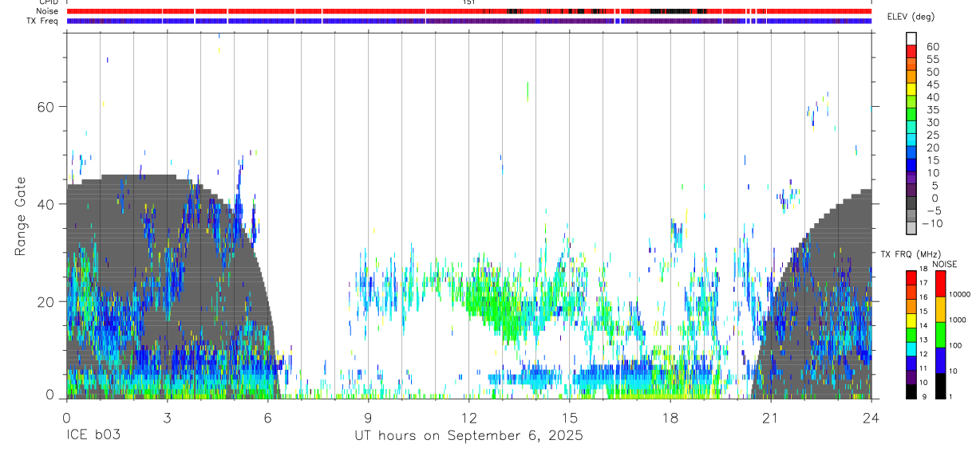Click the 'Noise' row label at top

(x=48, y=11)
